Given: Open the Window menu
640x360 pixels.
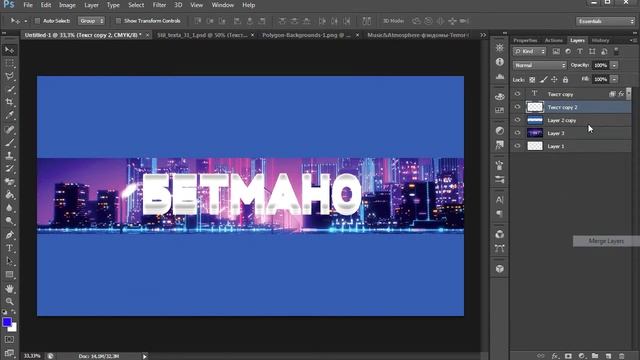Looking at the screenshot, I should 222,5.
